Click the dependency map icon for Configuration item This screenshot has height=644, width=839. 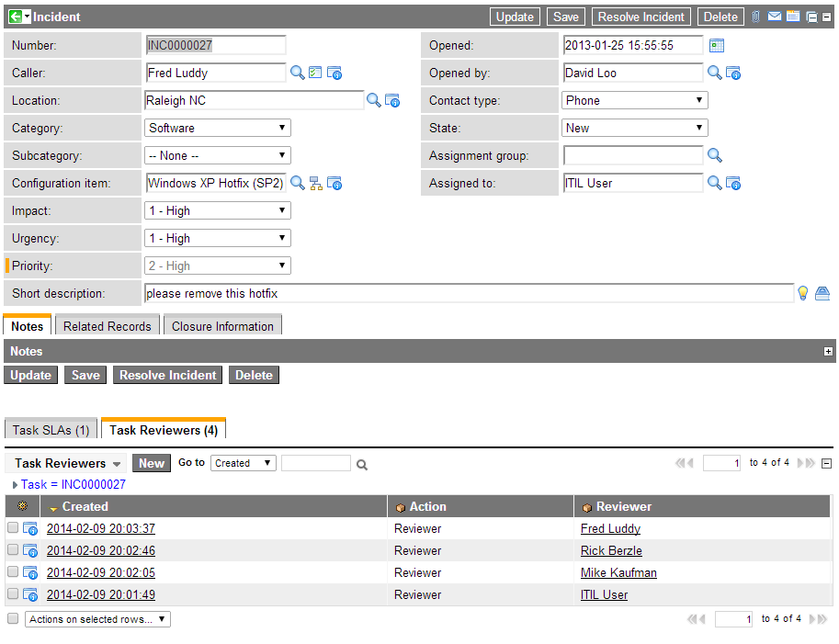click(x=314, y=183)
